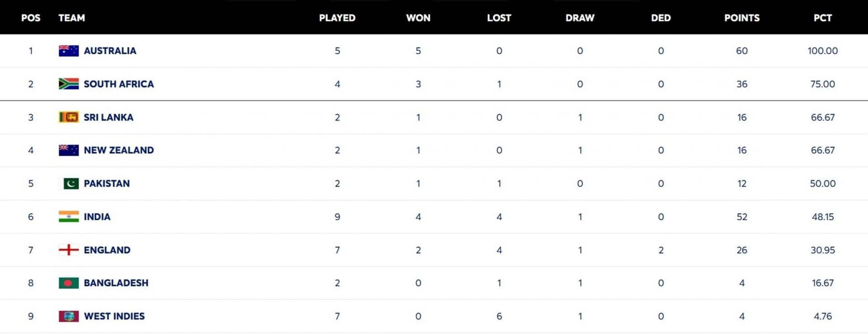Screen dimensions: 868x334
Task: Click the South Africa flag icon
Action: click(69, 84)
